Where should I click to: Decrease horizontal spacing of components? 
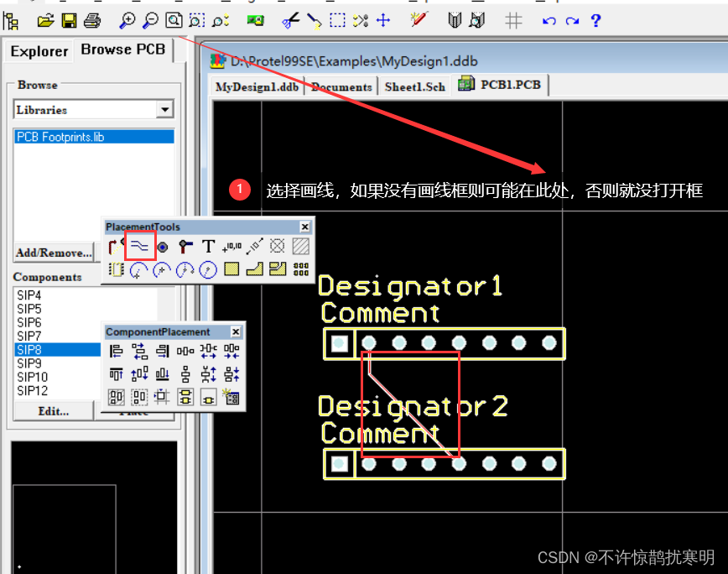pyautogui.click(x=231, y=351)
